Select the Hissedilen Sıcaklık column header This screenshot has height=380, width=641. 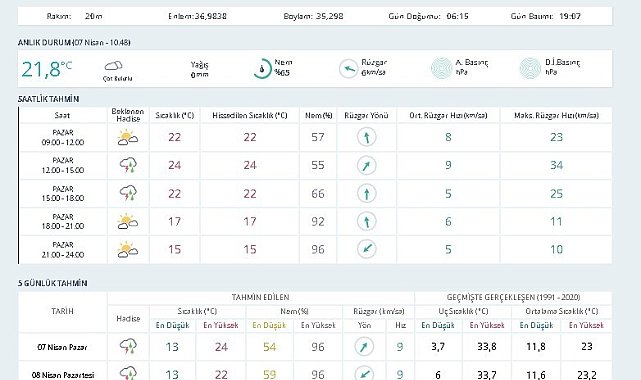[x=250, y=116]
